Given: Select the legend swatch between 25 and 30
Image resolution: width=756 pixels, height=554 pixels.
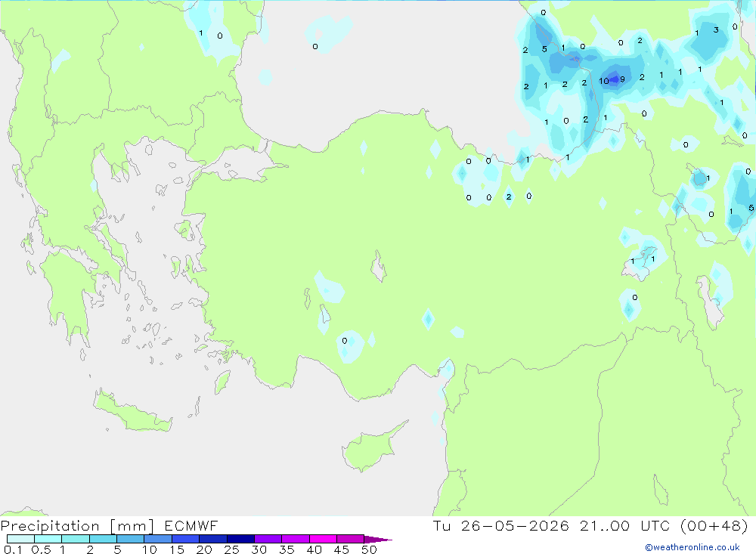Looking at the screenshot, I should [240, 539].
